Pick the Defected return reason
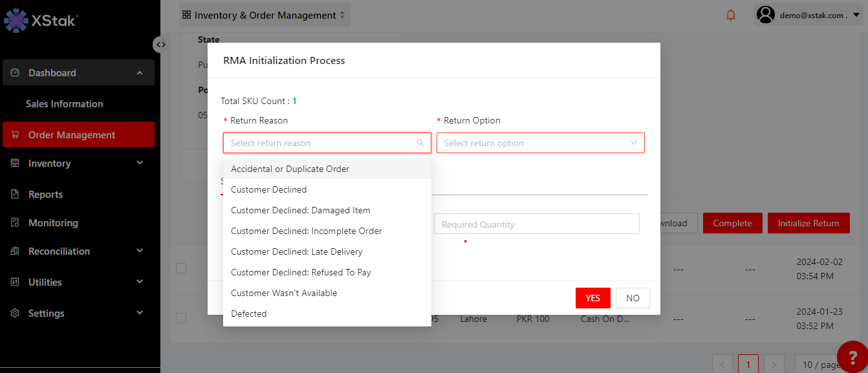 pyautogui.click(x=249, y=314)
